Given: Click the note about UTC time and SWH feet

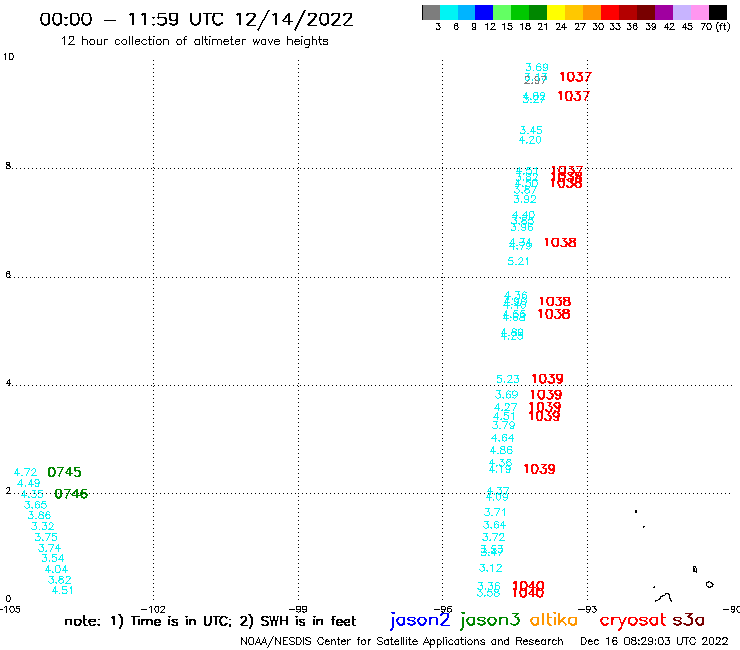Looking at the screenshot, I should pyautogui.click(x=210, y=621).
